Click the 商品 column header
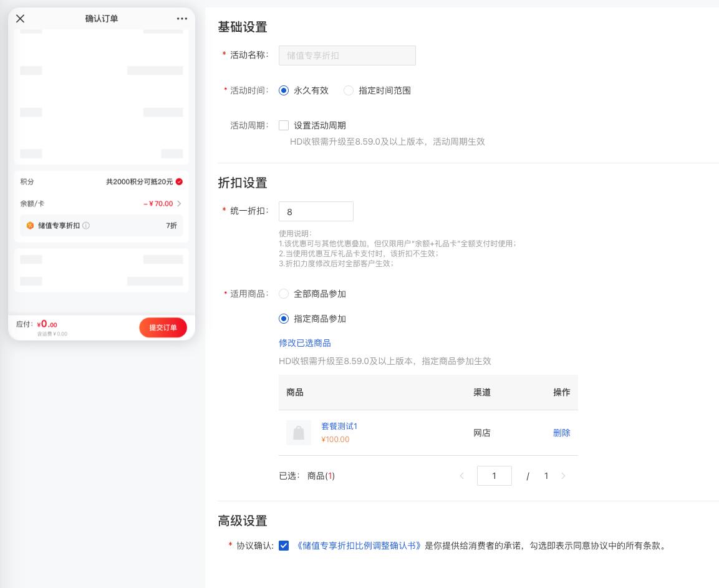Screen dimensions: 719x588 pyautogui.click(x=295, y=392)
